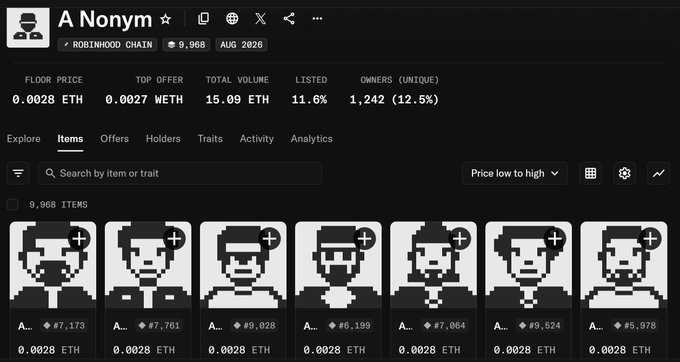This screenshot has height=362, width=680.
Task: Click the 11.6% listed value
Action: coord(309,100)
